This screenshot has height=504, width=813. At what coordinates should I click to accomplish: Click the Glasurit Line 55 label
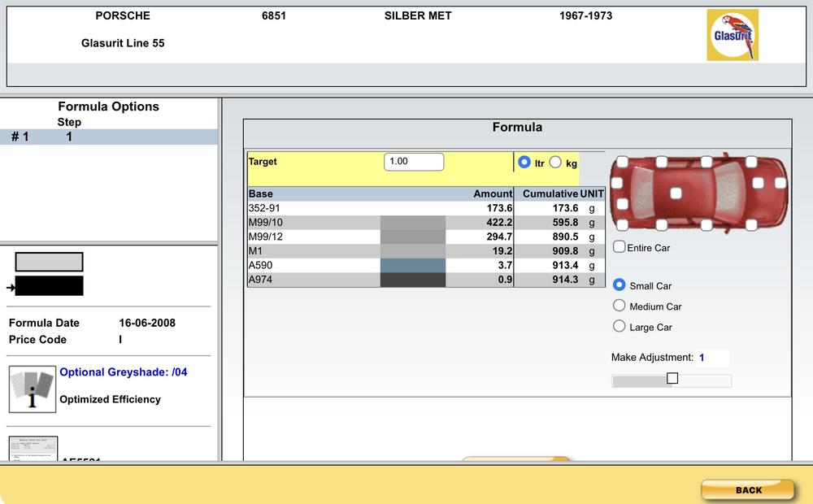click(123, 43)
